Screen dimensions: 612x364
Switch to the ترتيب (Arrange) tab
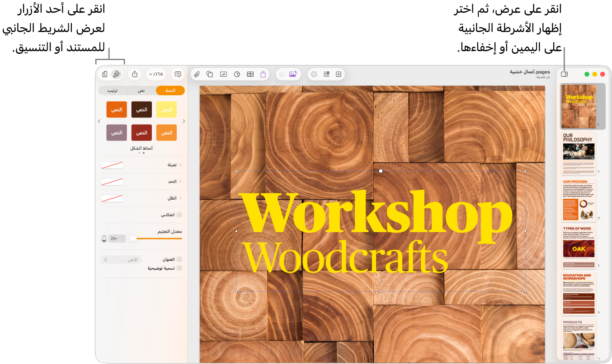pyautogui.click(x=113, y=91)
